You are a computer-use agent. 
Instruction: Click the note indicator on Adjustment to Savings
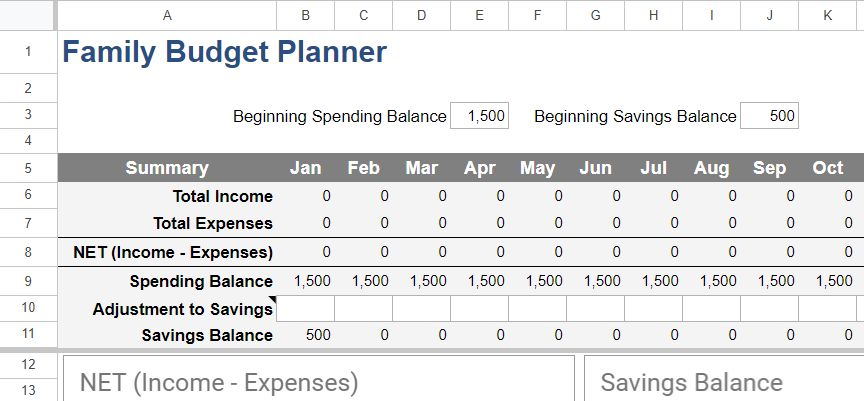272,299
